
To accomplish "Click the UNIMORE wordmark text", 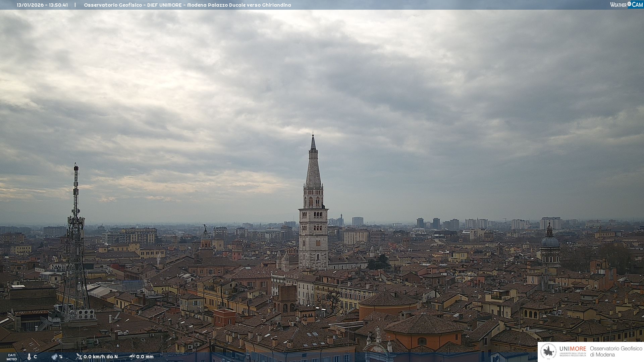I will point(573,349).
